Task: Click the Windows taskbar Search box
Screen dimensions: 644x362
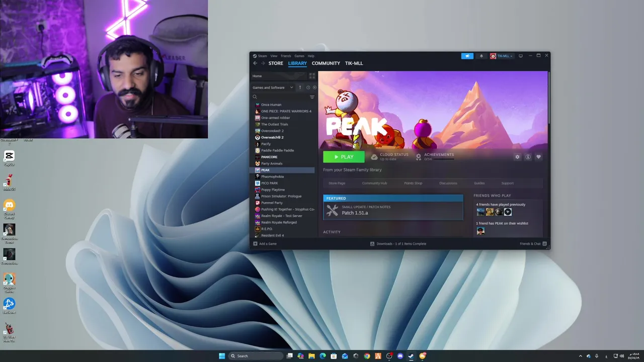Action: click(256, 356)
